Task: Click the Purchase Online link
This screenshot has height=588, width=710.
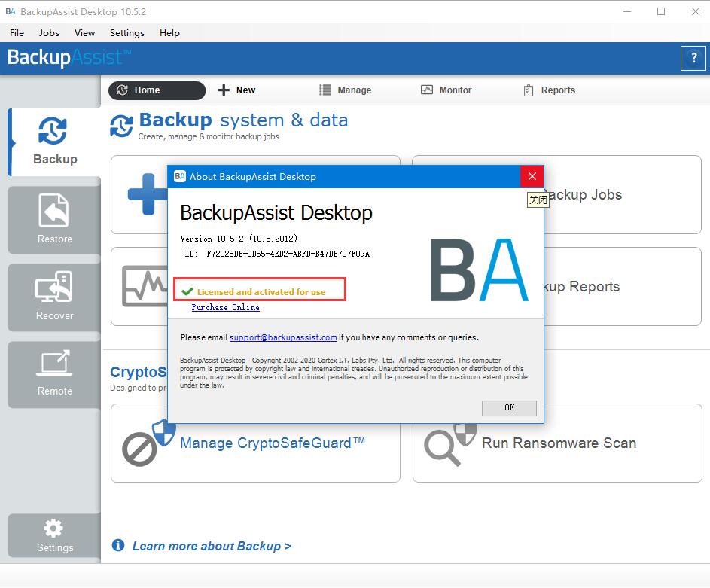Action: (x=225, y=307)
